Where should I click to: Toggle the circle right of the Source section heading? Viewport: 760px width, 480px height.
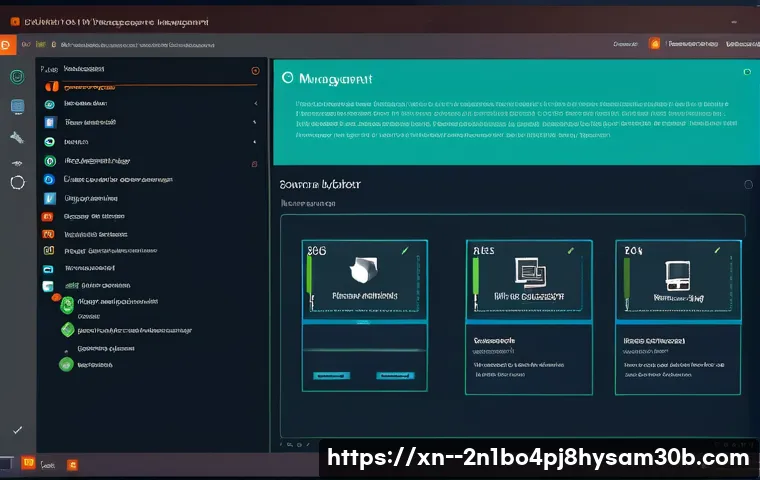[747, 184]
